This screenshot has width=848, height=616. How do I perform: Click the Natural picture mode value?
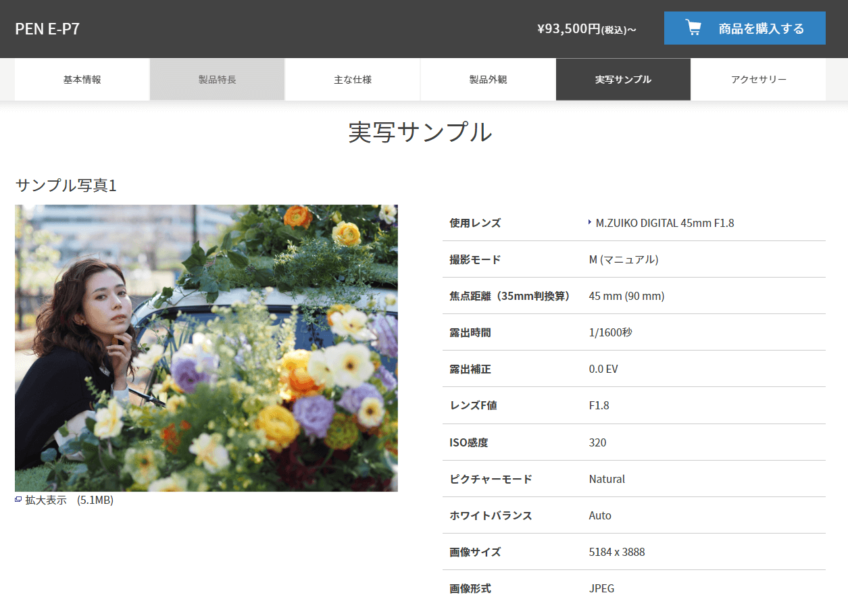tap(607, 479)
